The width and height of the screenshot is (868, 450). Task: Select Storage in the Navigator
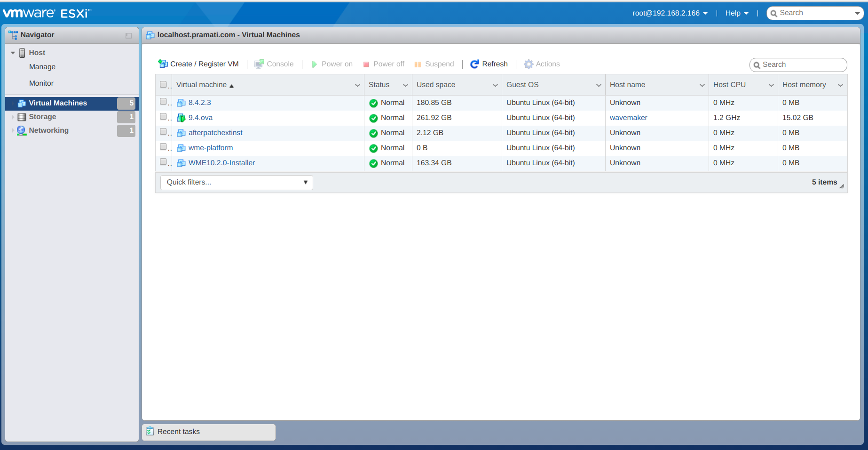coord(42,117)
